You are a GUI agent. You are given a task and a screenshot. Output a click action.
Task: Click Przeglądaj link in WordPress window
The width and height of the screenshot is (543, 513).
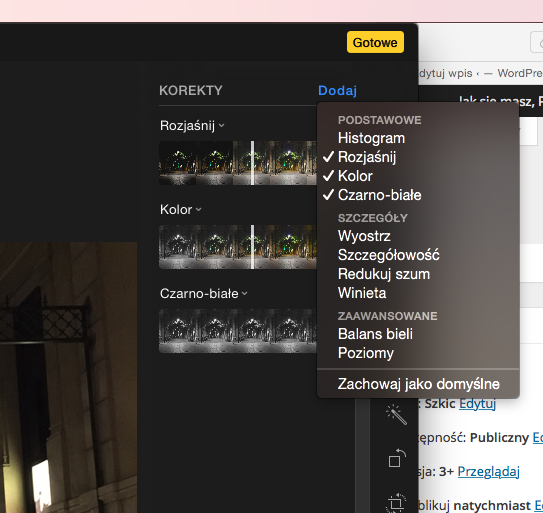[488, 471]
